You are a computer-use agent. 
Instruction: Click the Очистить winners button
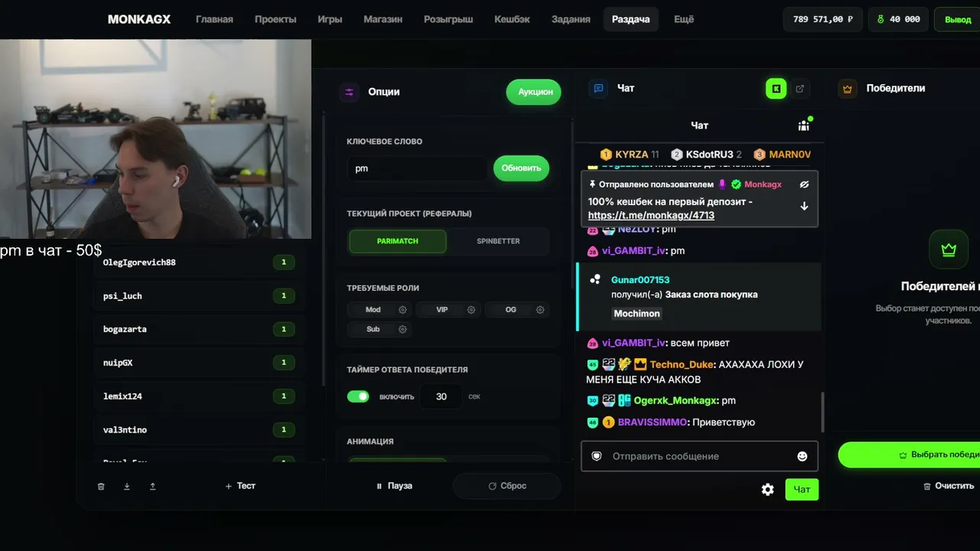click(949, 486)
